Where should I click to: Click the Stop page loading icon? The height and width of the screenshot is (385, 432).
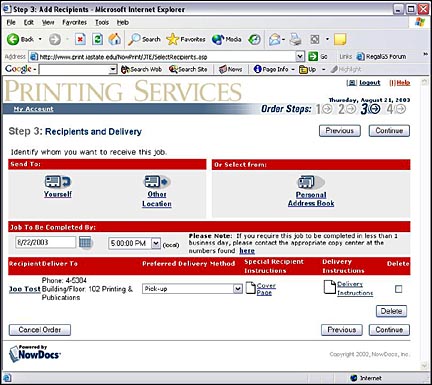(80, 39)
